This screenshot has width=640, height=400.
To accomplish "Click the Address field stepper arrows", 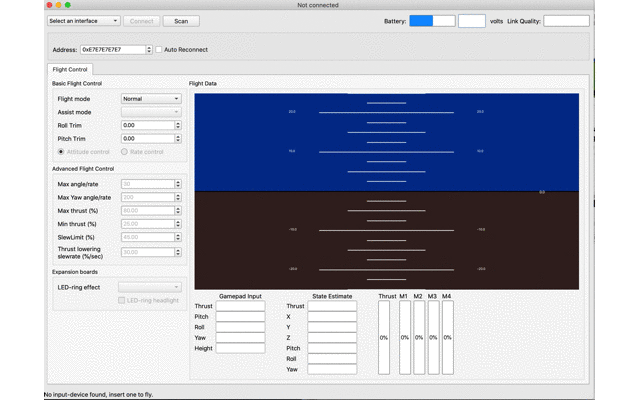I will coord(149,49).
